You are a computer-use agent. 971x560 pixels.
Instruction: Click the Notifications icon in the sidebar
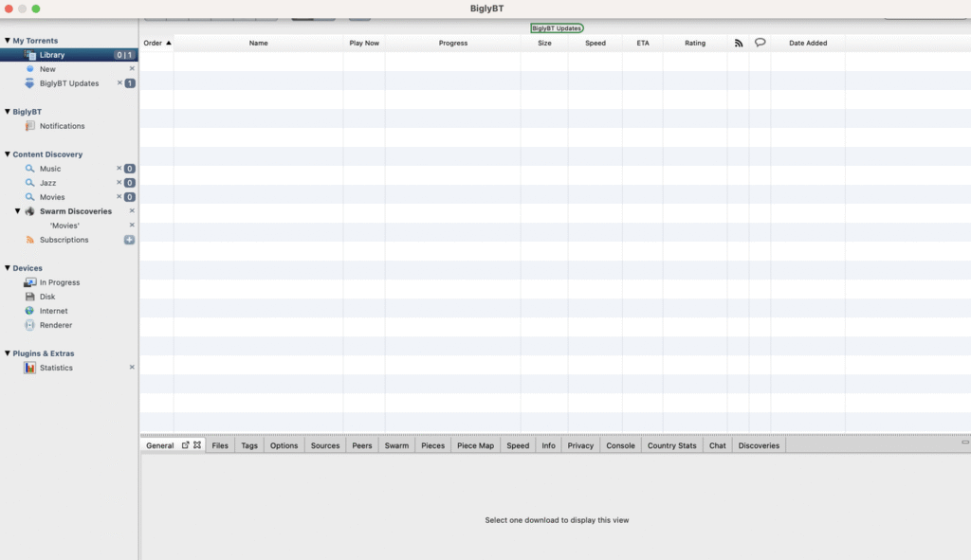click(30, 126)
